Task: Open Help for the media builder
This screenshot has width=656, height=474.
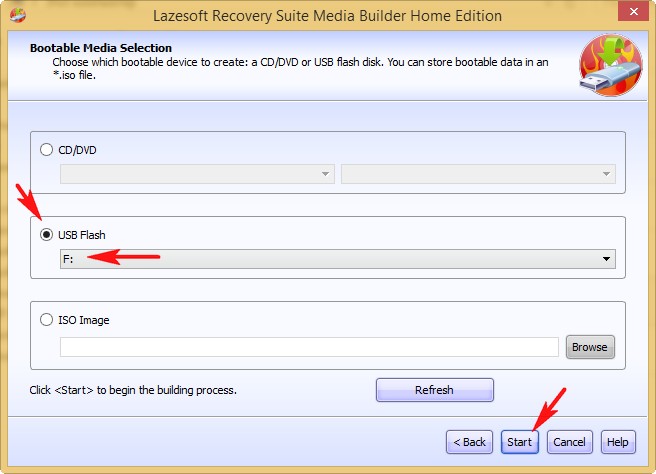Action: point(618,442)
